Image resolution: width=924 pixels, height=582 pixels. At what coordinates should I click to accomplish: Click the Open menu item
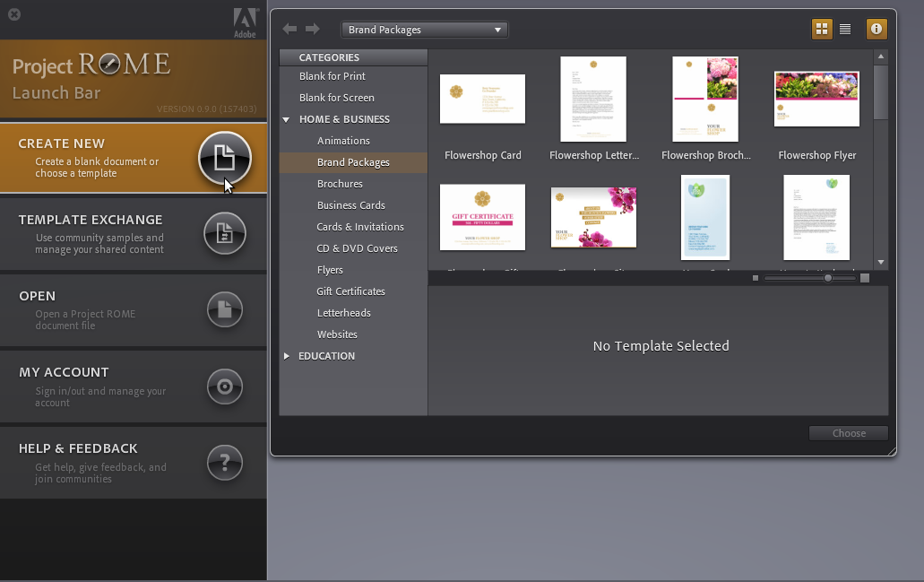coord(134,310)
